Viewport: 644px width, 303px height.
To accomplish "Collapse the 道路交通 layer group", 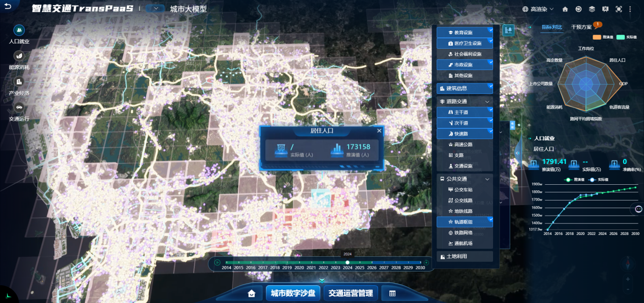I will click(487, 102).
